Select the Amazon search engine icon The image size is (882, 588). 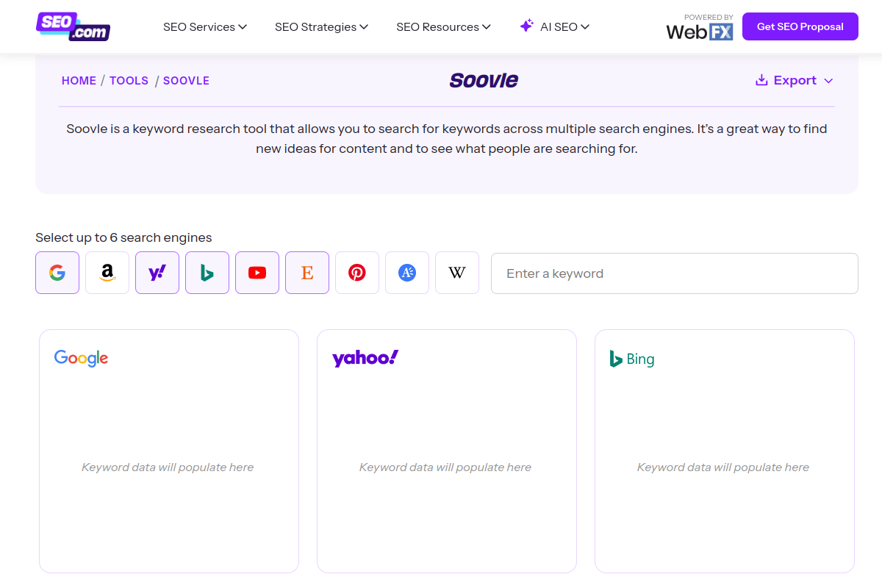(x=107, y=272)
